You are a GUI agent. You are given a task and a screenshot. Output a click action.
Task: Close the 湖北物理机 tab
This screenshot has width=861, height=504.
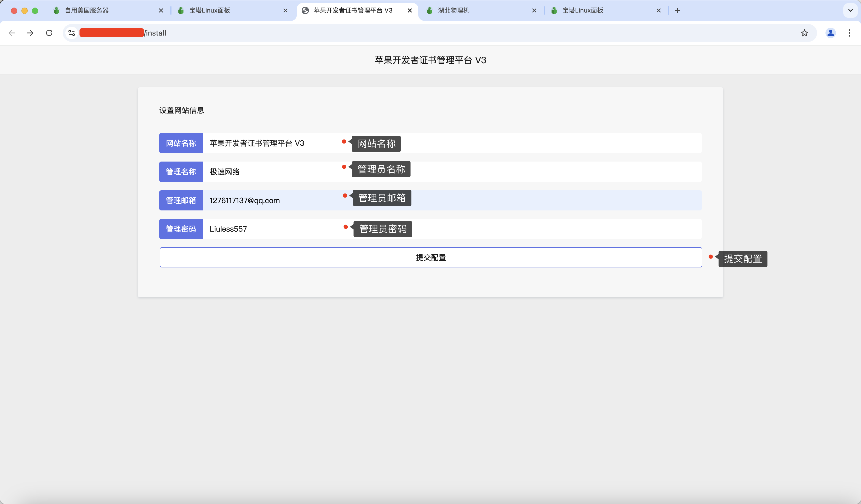[x=534, y=11]
